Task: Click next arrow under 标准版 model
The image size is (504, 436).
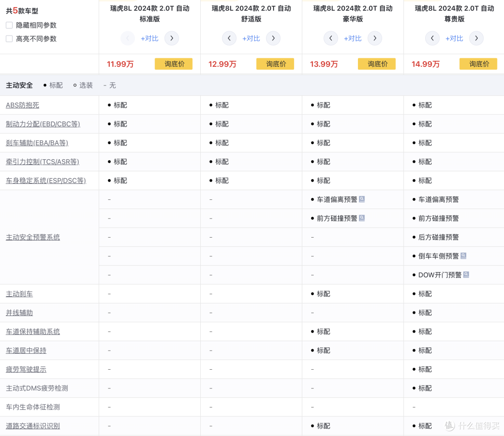Action: 172,38
